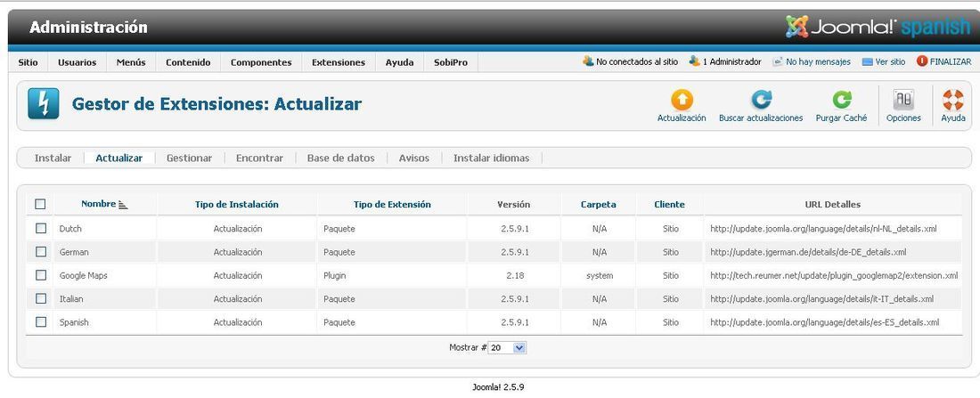This screenshot has height=398, width=980.
Task: Sort by Tipo de Extensión column
Action: pos(392,204)
